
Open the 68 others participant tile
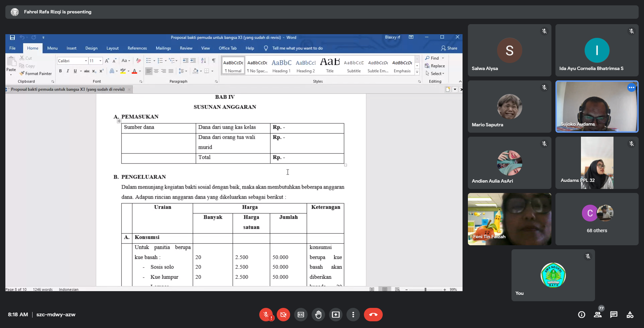coord(597,219)
